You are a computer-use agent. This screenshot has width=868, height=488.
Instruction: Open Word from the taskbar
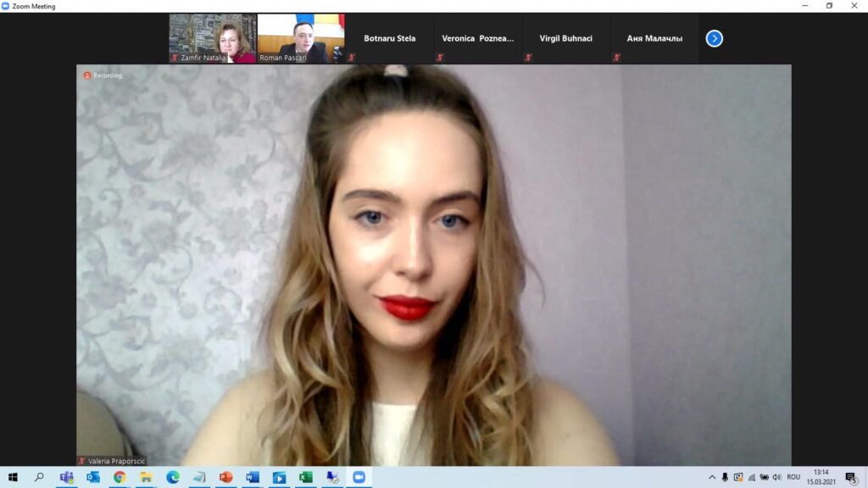(x=253, y=477)
